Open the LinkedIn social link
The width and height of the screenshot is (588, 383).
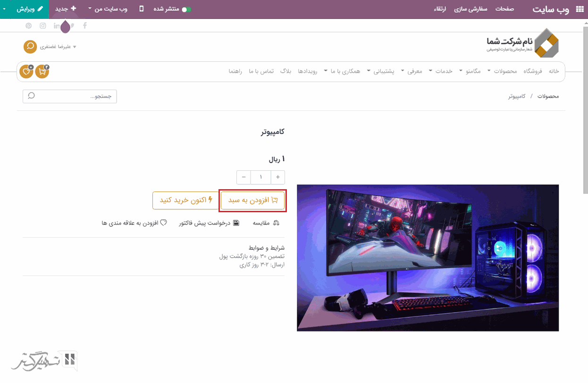[x=57, y=26]
